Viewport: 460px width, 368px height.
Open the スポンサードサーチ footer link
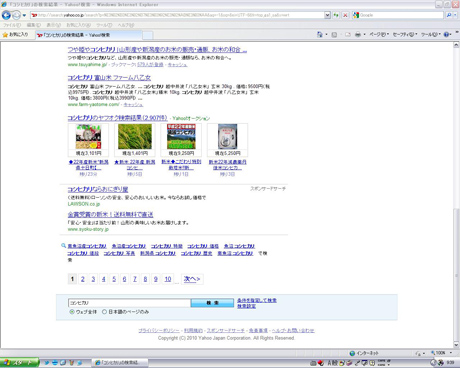coord(226,330)
